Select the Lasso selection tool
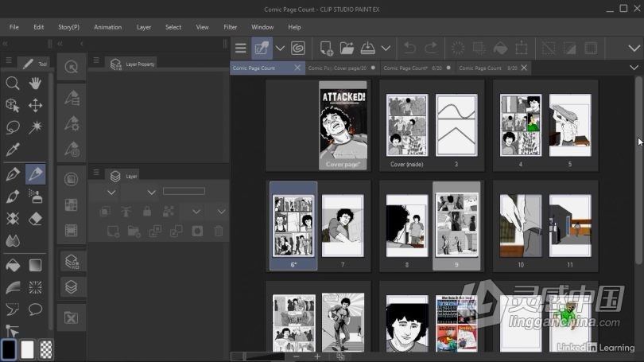Screen dimensions: 644x362 12,127
